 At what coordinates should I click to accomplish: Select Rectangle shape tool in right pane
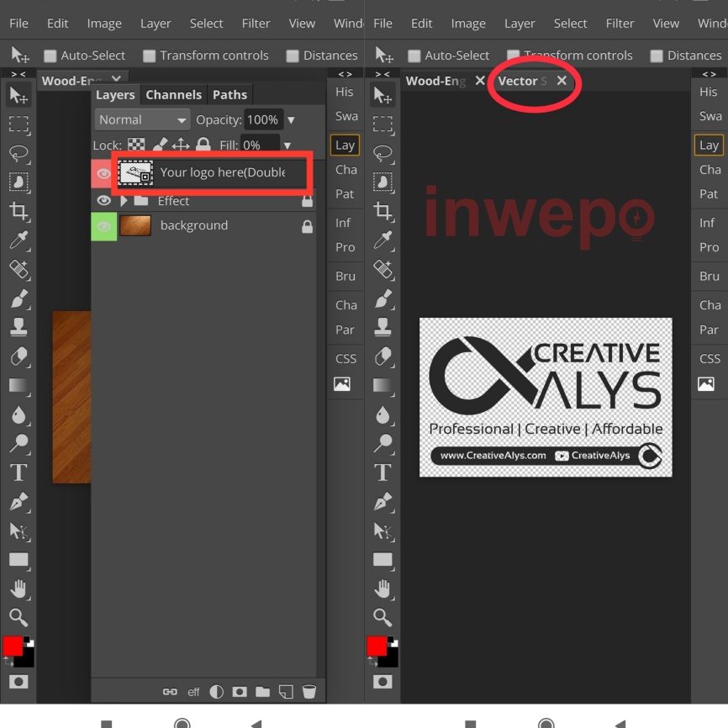[382, 560]
